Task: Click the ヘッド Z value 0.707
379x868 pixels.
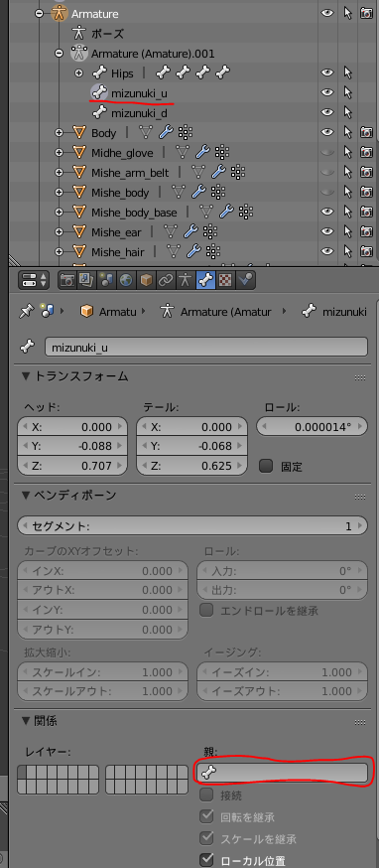Action: tap(72, 466)
